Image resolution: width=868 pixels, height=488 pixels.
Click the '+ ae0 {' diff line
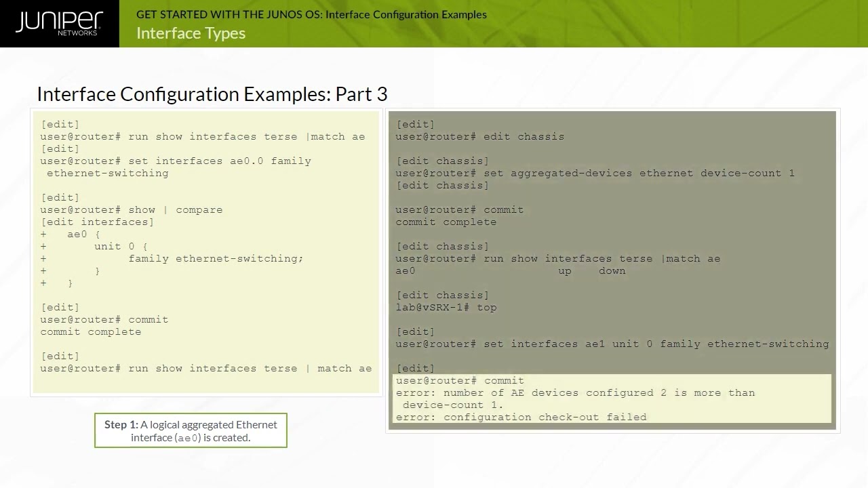(x=71, y=234)
